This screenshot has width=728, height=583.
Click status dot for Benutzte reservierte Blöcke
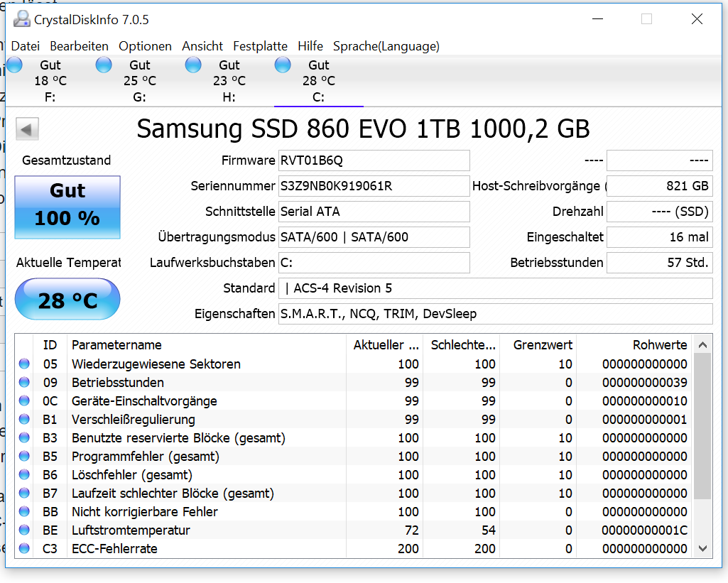pos(24,437)
